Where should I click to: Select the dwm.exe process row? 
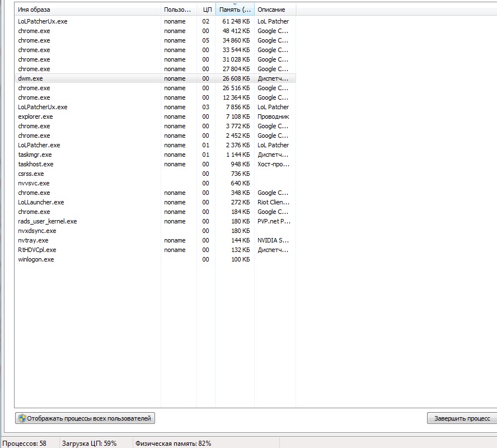pos(30,78)
